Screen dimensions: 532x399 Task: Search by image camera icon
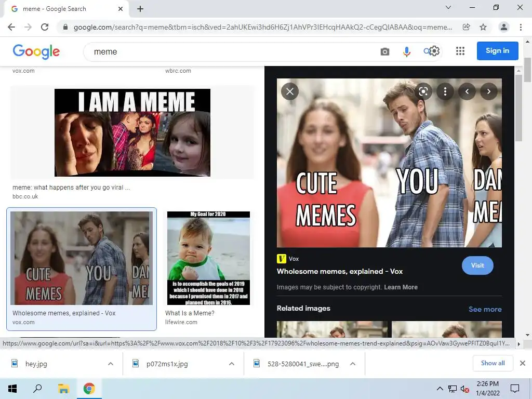coord(385,51)
